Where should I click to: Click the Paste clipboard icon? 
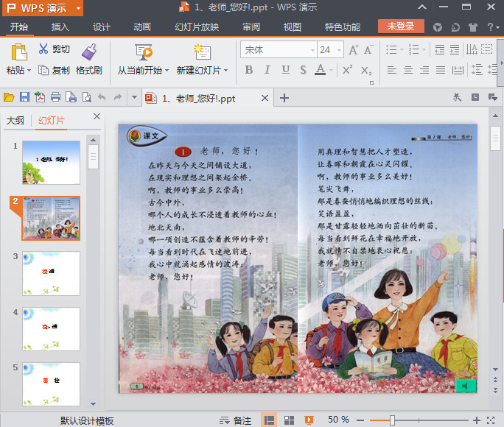[x=19, y=52]
